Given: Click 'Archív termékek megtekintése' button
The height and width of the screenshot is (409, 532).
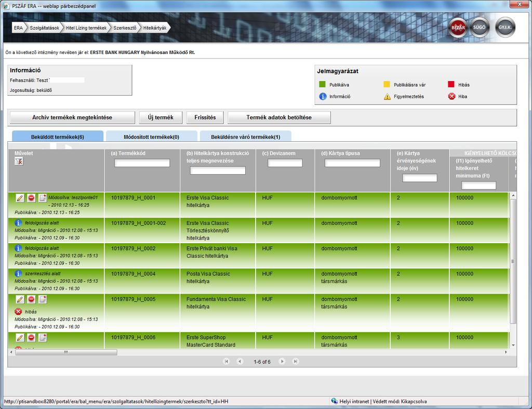Looking at the screenshot, I should pyautogui.click(x=72, y=117).
